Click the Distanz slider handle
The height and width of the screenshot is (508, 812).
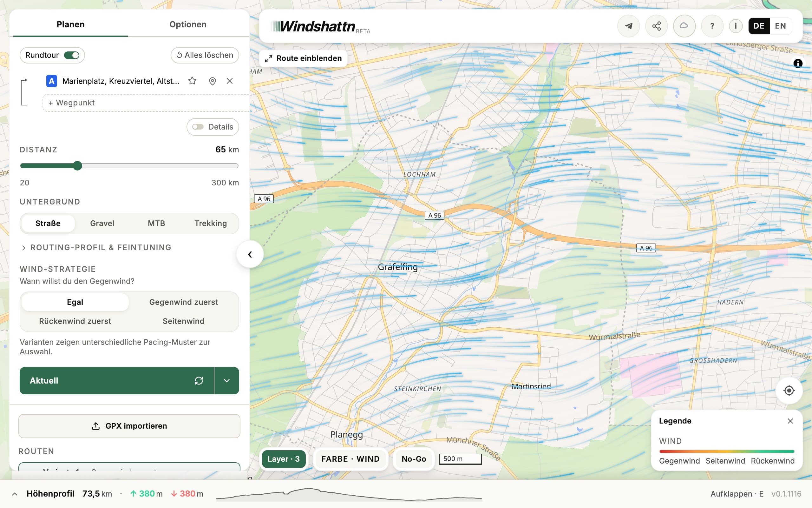[77, 166]
